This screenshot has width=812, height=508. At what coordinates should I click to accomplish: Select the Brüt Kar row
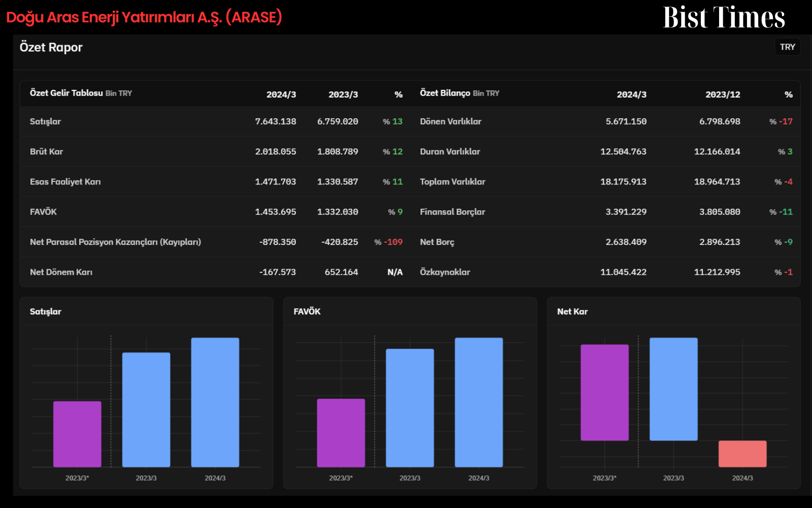215,151
